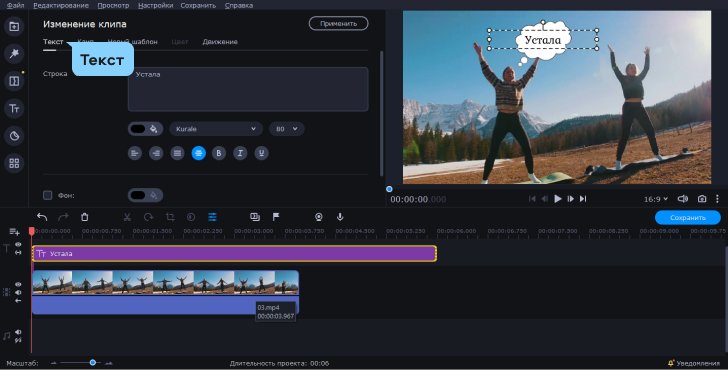This screenshot has height=370, width=728.
Task: Open the Настройки menu
Action: pyautogui.click(x=156, y=6)
